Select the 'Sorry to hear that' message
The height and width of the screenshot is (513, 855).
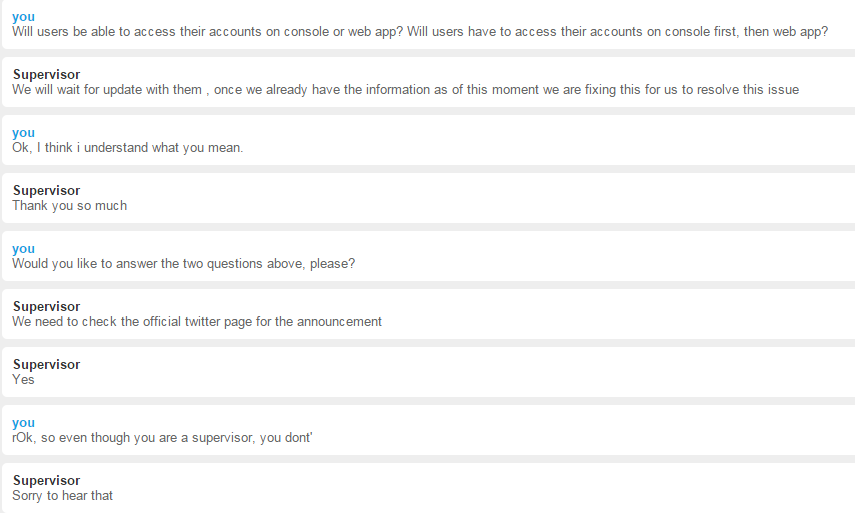click(x=63, y=496)
